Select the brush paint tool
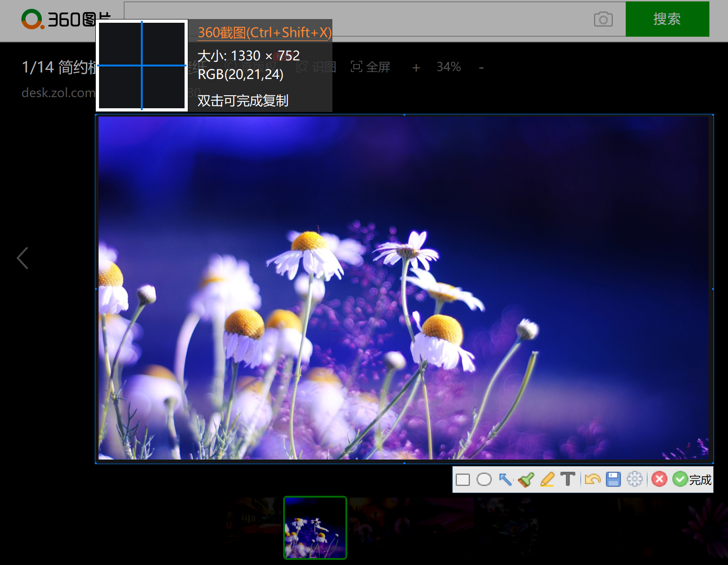728x565 pixels. pyautogui.click(x=526, y=480)
